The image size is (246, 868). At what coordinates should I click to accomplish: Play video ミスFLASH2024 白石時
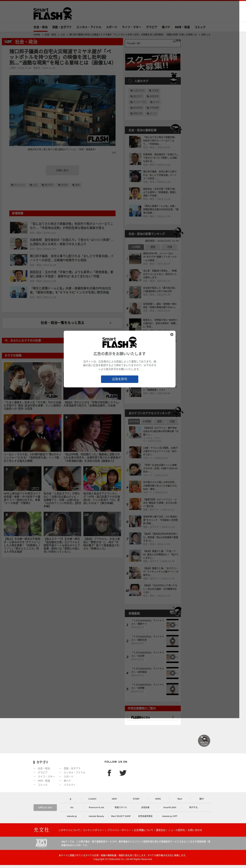172,657
